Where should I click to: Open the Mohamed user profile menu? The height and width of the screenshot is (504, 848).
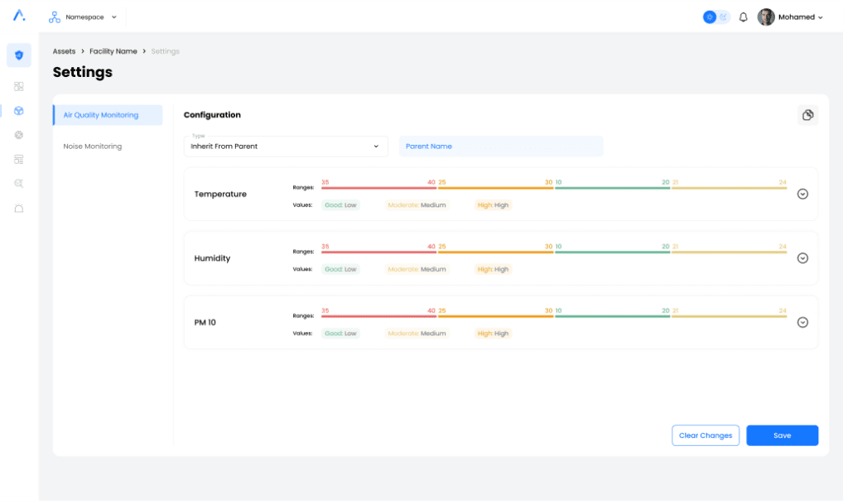coord(791,17)
